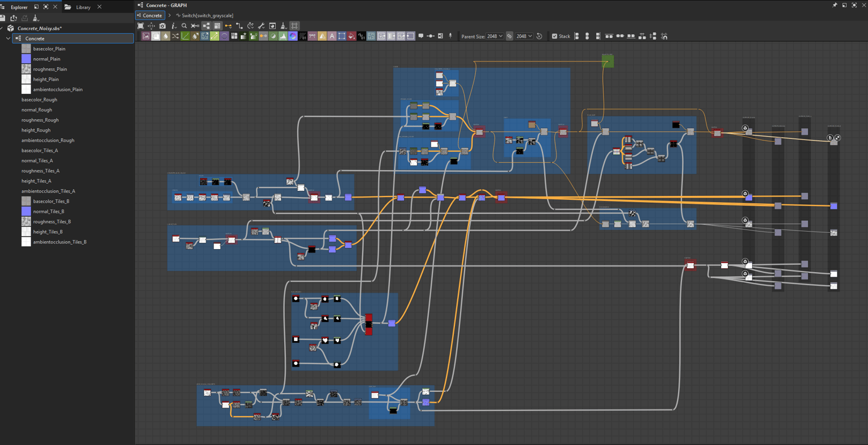Fit the graph to view with the frame icon

click(x=141, y=26)
